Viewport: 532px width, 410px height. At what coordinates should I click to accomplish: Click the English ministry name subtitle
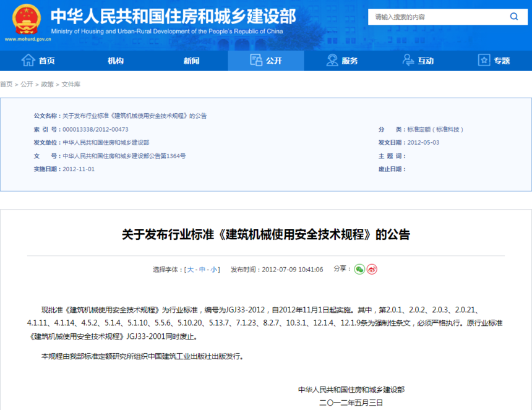click(167, 31)
